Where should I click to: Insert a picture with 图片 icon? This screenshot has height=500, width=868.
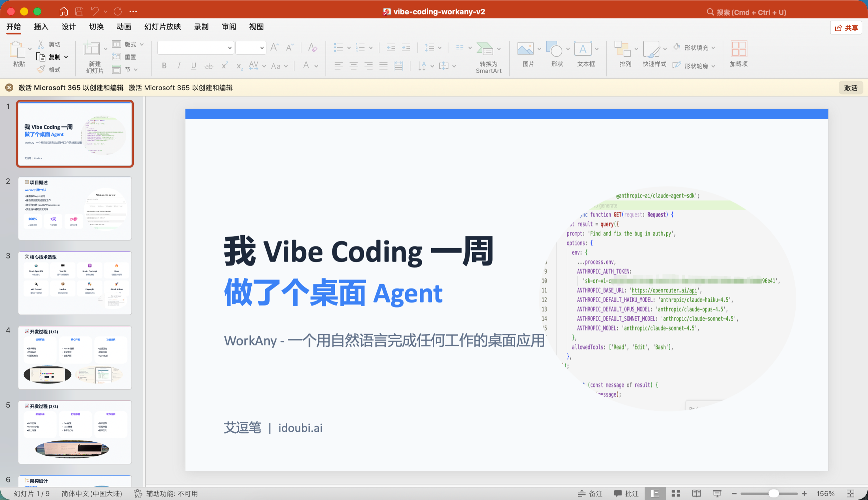(x=525, y=49)
